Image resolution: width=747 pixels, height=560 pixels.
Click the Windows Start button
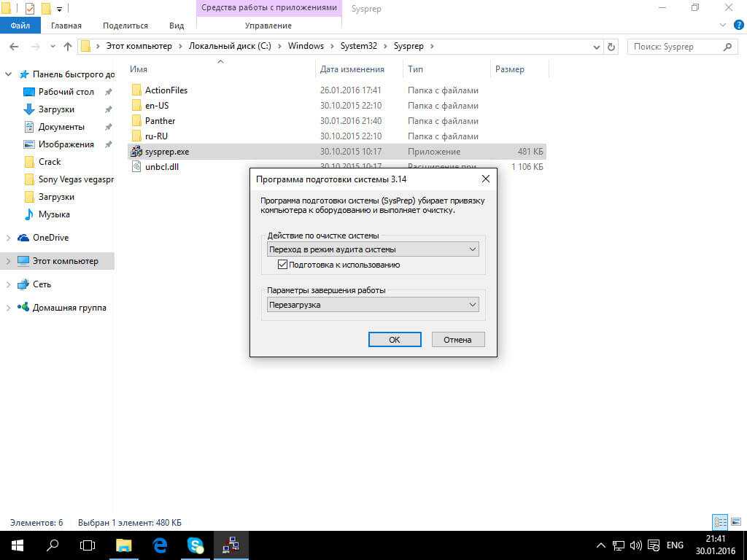(17, 545)
